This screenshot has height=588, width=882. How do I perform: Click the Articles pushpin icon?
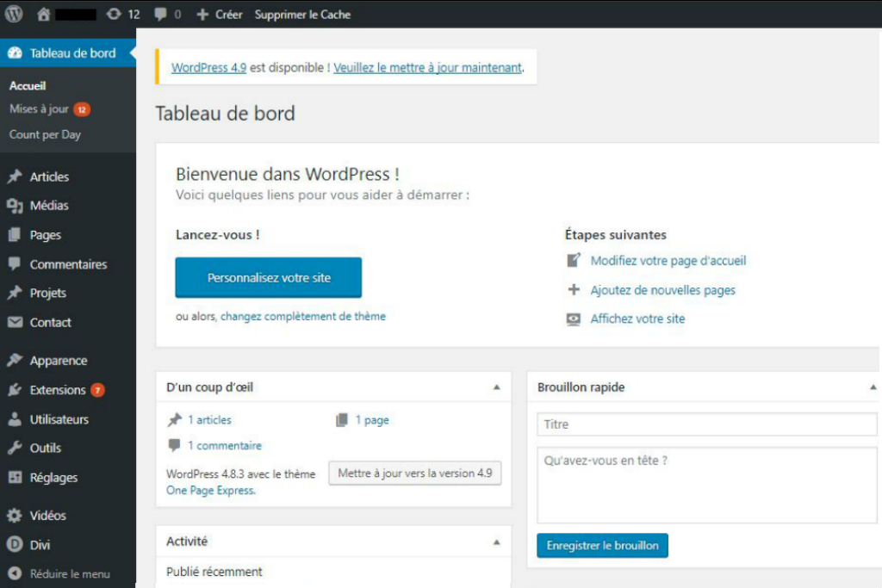[15, 176]
